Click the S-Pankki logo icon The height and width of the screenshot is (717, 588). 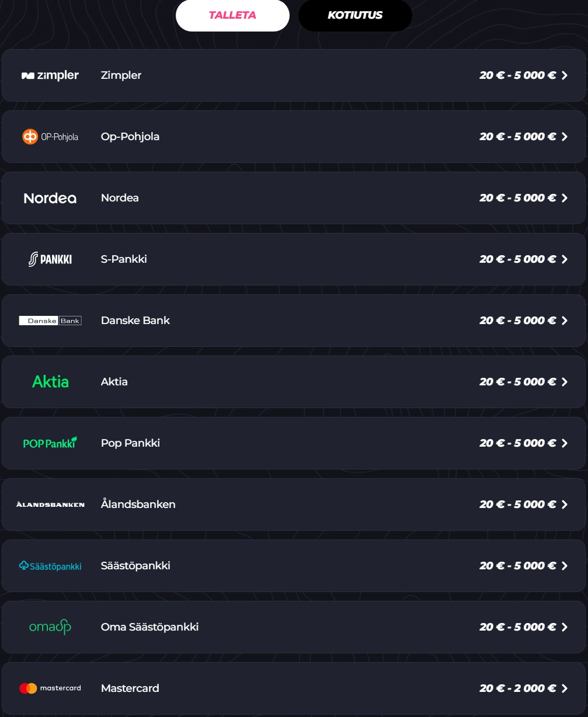(50, 259)
